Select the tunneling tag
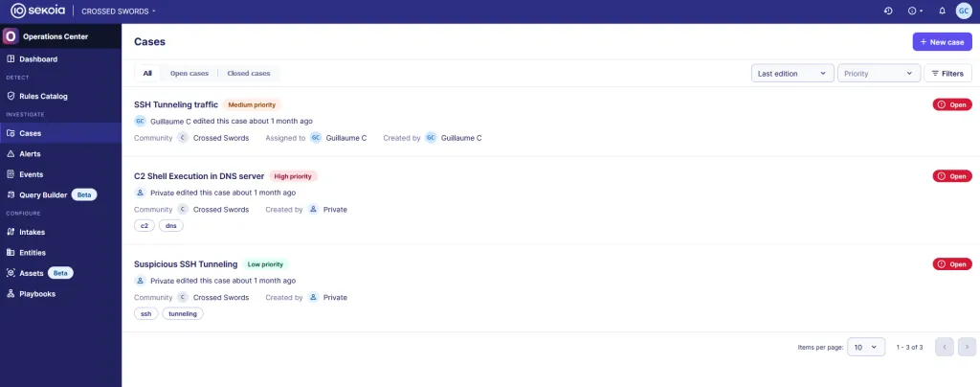 [183, 314]
